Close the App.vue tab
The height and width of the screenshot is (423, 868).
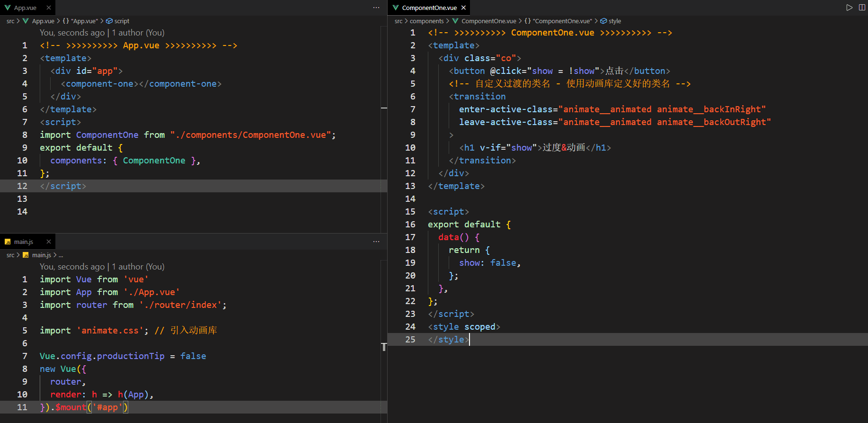pyautogui.click(x=49, y=8)
